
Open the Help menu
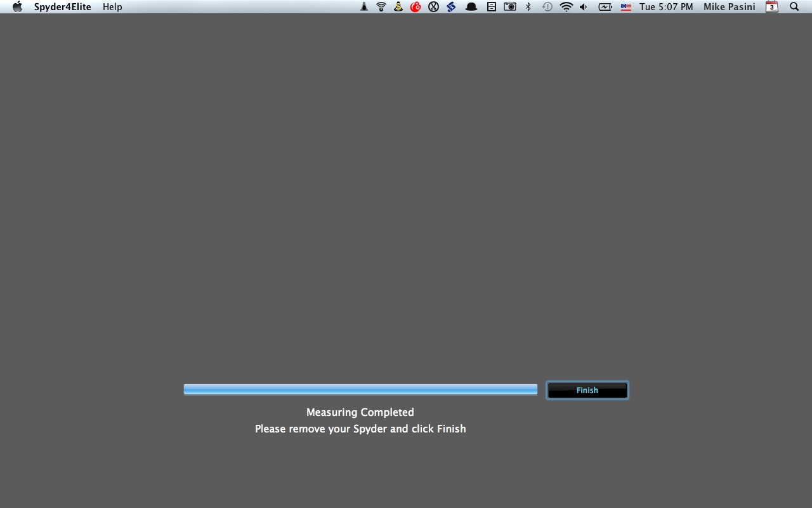pyautogui.click(x=112, y=7)
